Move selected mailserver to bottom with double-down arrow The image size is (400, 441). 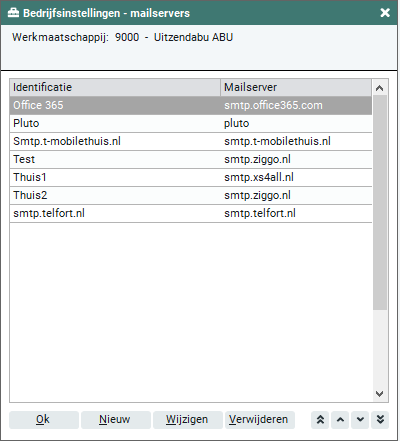[380, 420]
